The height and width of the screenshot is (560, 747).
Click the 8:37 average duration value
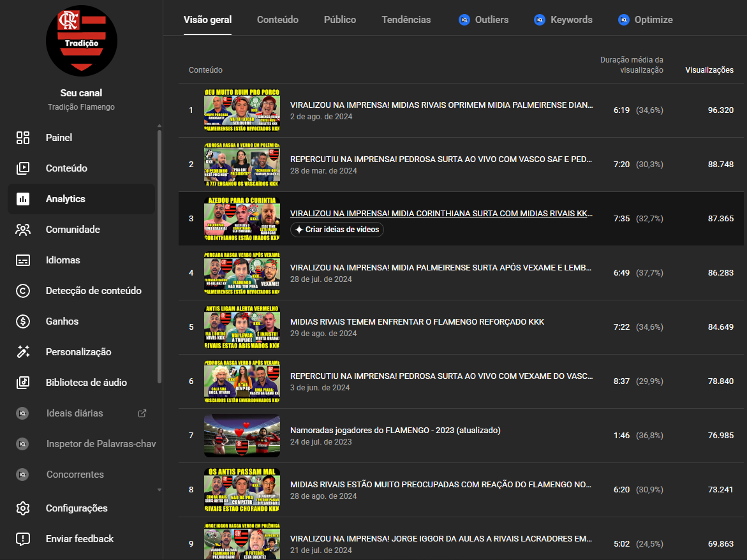[622, 381]
